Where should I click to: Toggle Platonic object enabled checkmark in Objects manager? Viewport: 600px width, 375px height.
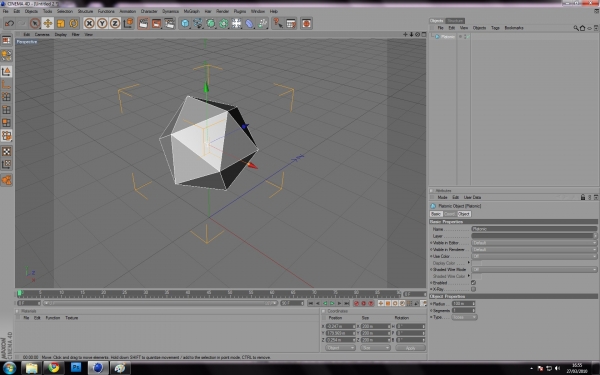(x=468, y=37)
